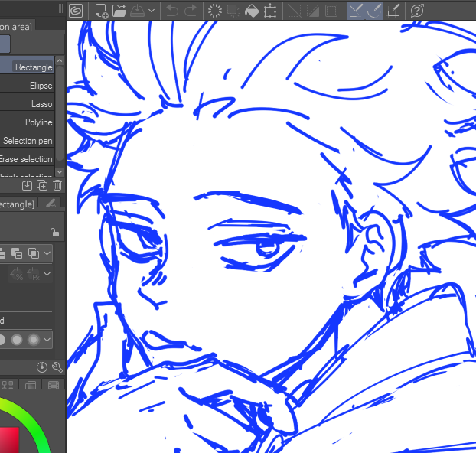Click the Clear Outside Selection icon

[233, 11]
